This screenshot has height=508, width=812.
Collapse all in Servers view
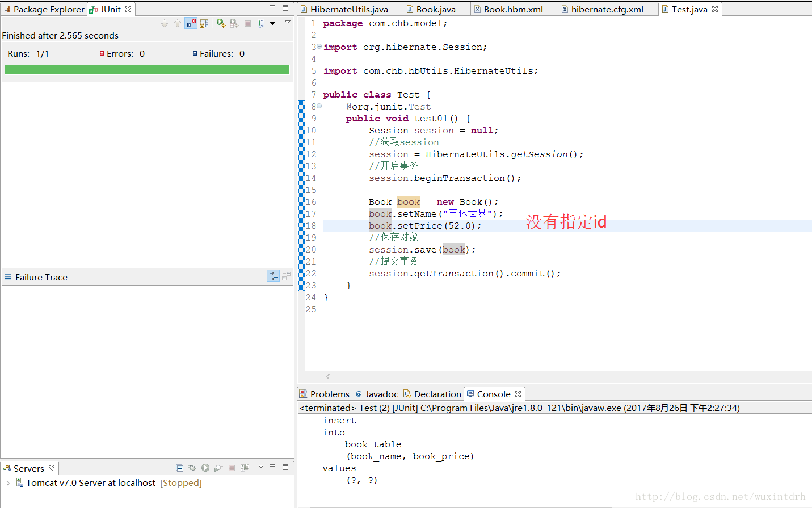click(180, 468)
